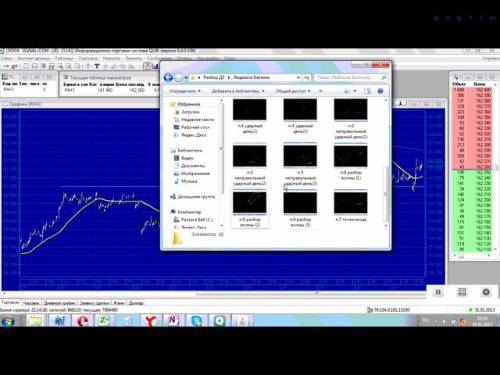Select Документы under Библиотеки

click(193, 166)
